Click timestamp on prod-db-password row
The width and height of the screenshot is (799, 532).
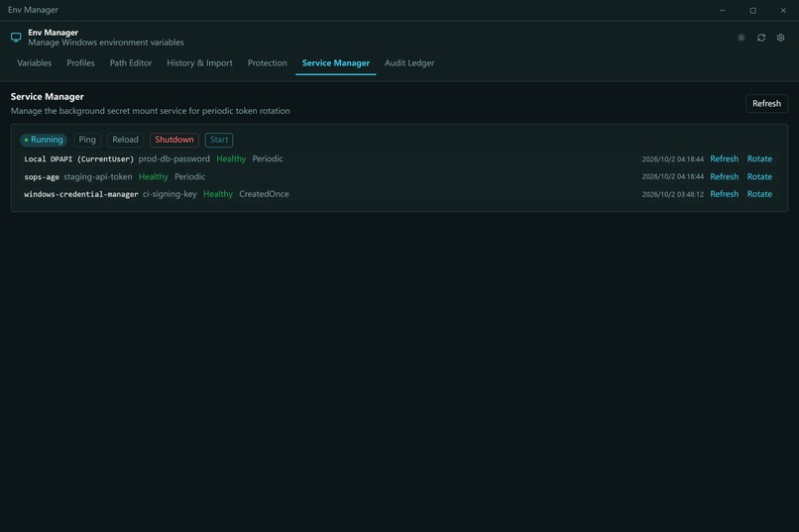tap(673, 160)
